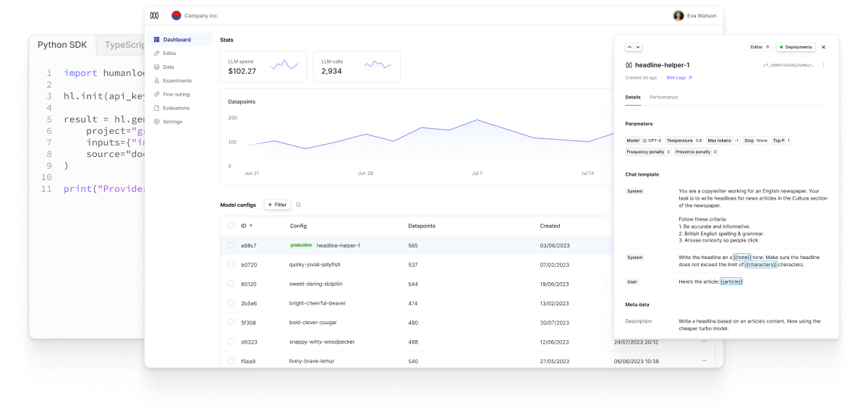Close the headline-helper-1 detail panel
Image resolution: width=868 pixels, height=411 pixels.
coord(823,47)
